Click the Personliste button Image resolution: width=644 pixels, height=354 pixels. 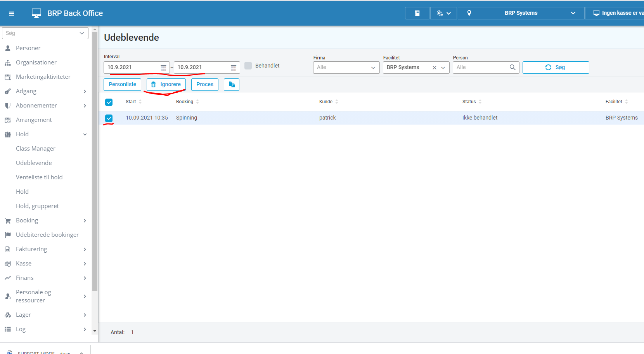pyautogui.click(x=123, y=85)
